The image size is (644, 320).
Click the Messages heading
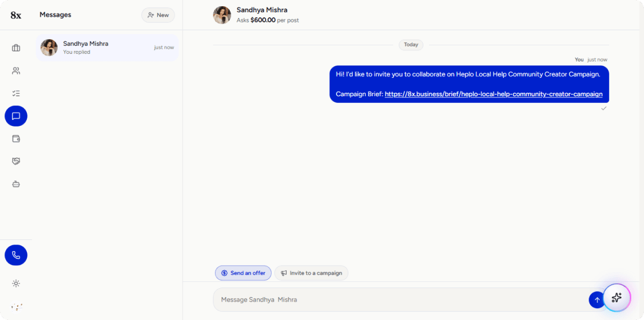coord(55,15)
